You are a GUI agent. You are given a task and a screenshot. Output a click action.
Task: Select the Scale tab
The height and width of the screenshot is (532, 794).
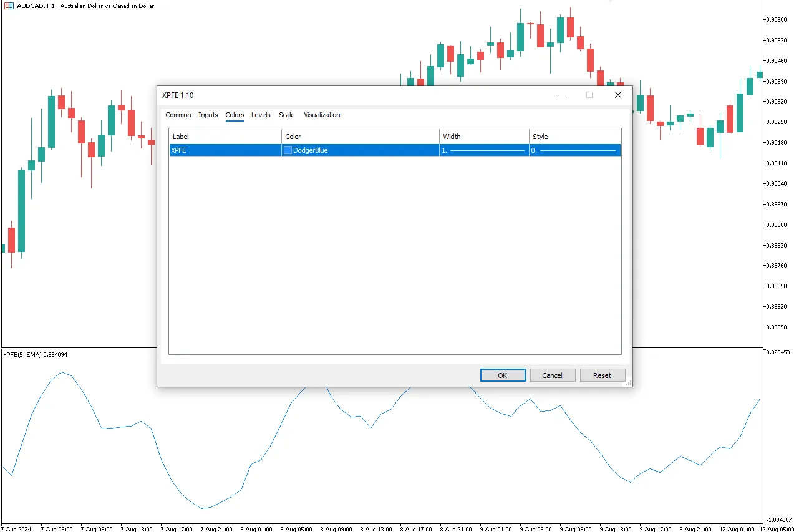[x=287, y=115]
